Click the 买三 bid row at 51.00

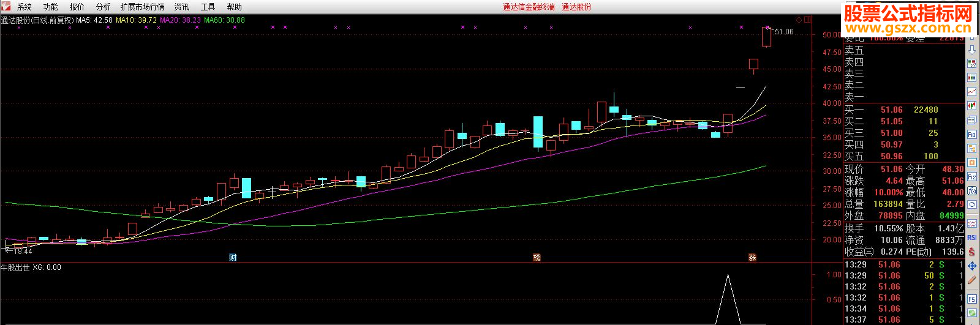pyautogui.click(x=904, y=133)
